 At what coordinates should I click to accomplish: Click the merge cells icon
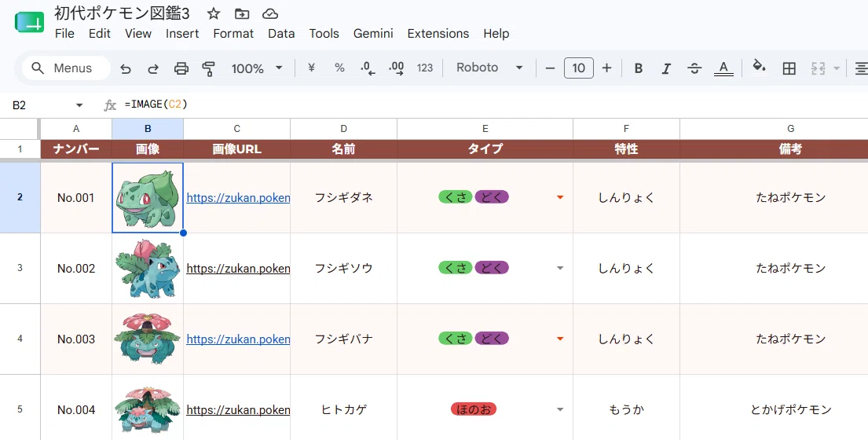click(x=819, y=68)
